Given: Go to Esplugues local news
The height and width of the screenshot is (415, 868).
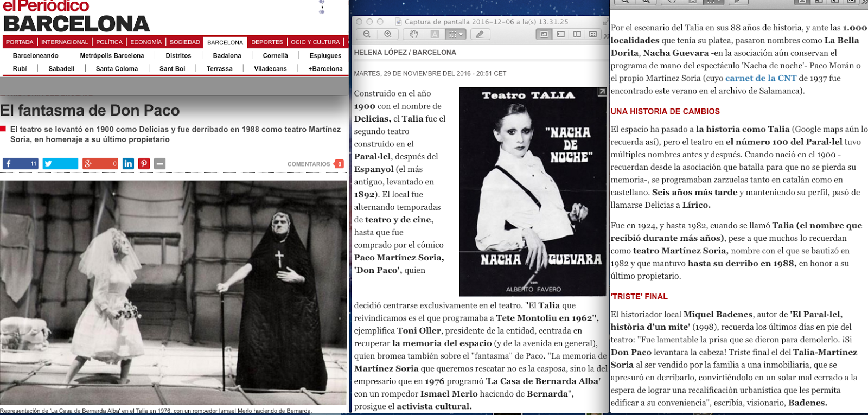Looking at the screenshot, I should coord(325,56).
